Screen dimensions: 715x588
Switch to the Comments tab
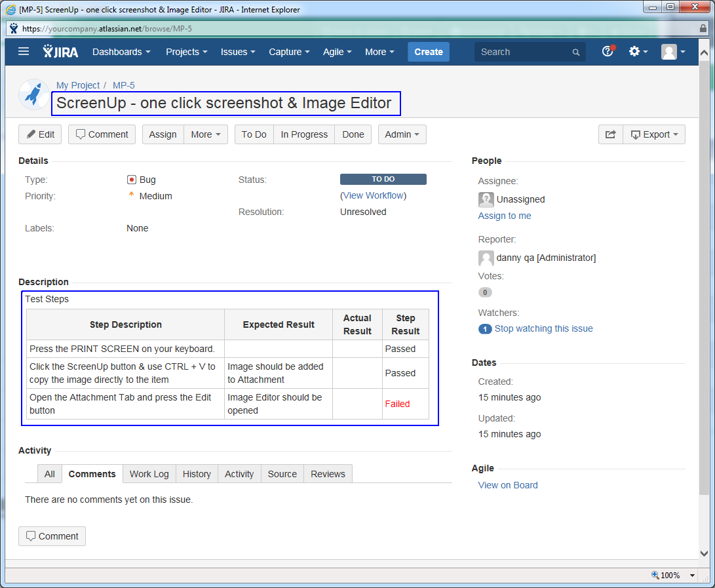92,474
